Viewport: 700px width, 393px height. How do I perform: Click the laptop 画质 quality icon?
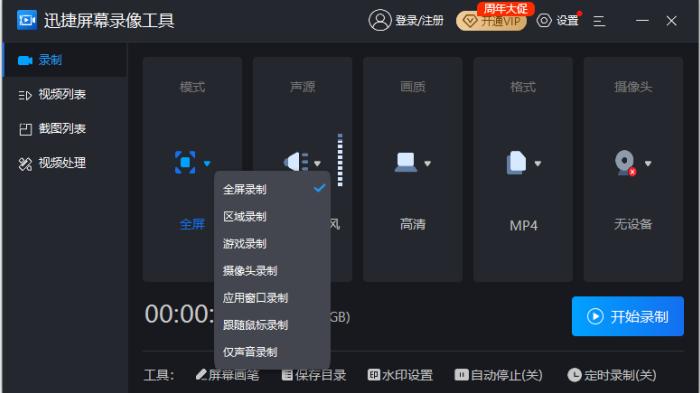405,162
